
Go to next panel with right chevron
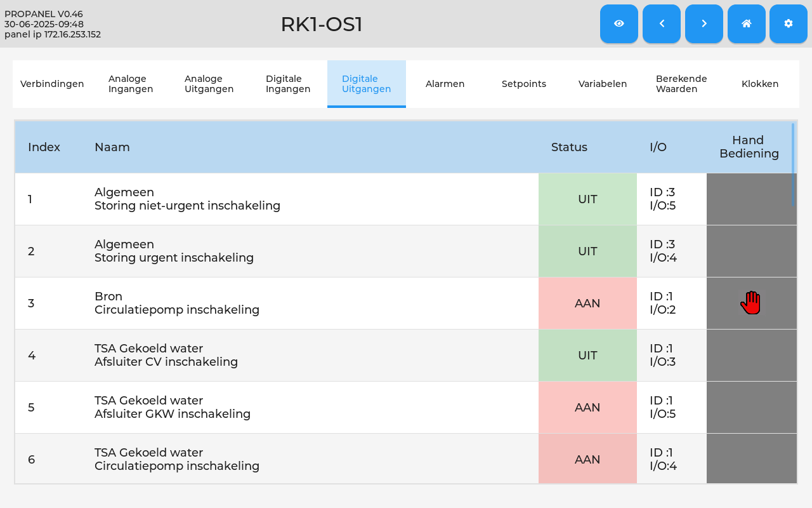click(704, 23)
